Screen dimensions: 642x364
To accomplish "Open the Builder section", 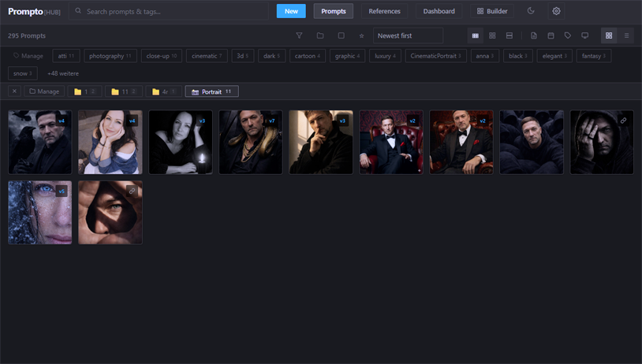I will (492, 11).
